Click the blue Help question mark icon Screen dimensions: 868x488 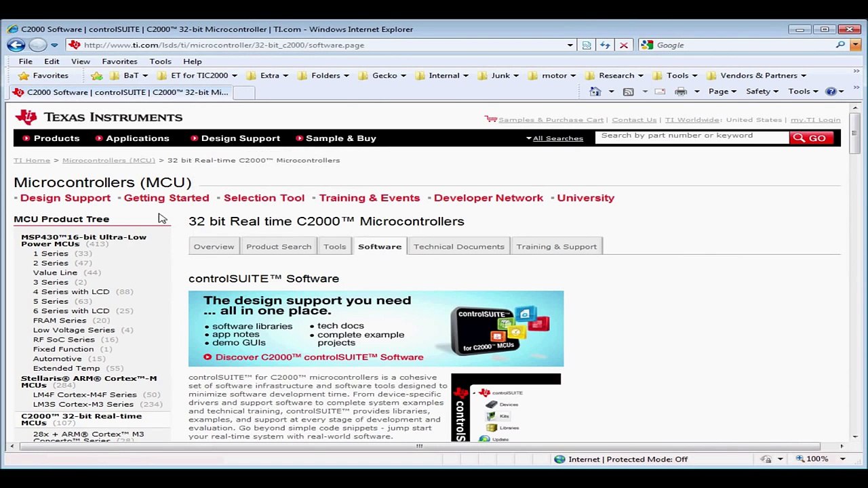[x=831, y=91]
